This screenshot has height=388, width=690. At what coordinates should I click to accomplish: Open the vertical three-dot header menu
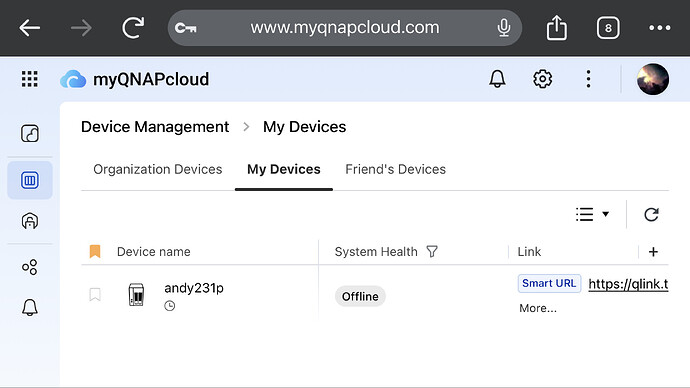click(x=588, y=79)
